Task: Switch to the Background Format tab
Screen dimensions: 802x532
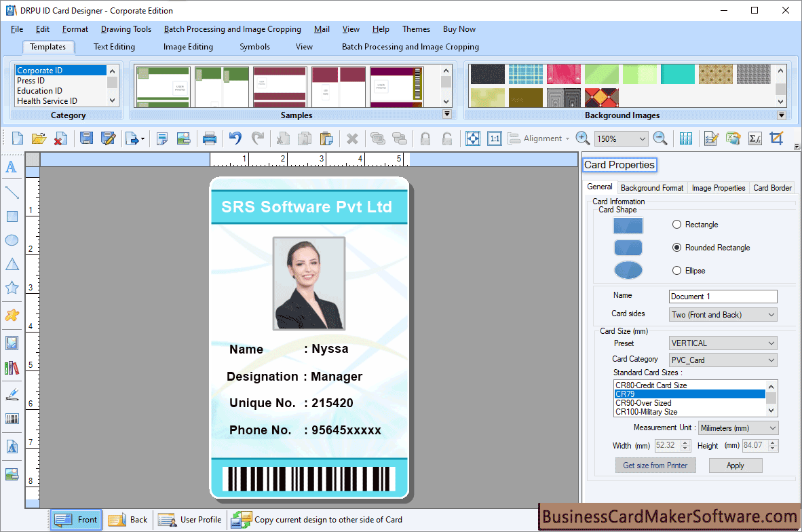Action: click(x=651, y=187)
